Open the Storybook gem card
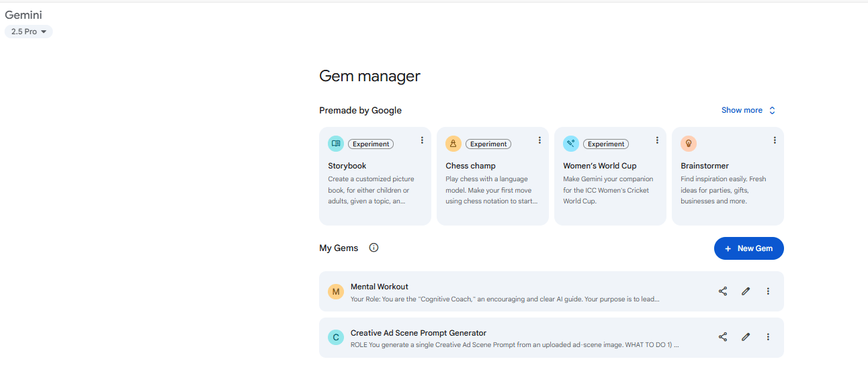Viewport: 868px width, 386px height. point(375,176)
